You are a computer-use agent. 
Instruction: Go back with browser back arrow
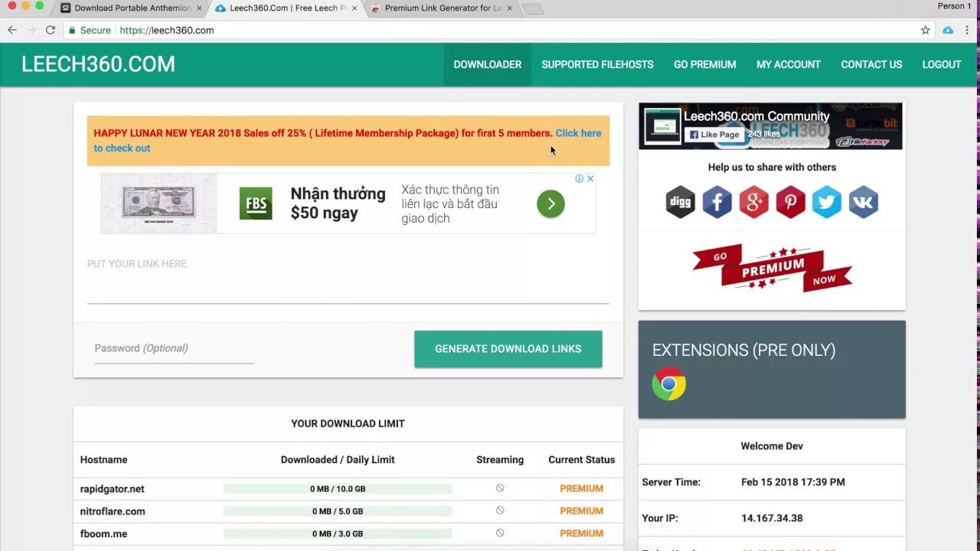(x=12, y=30)
